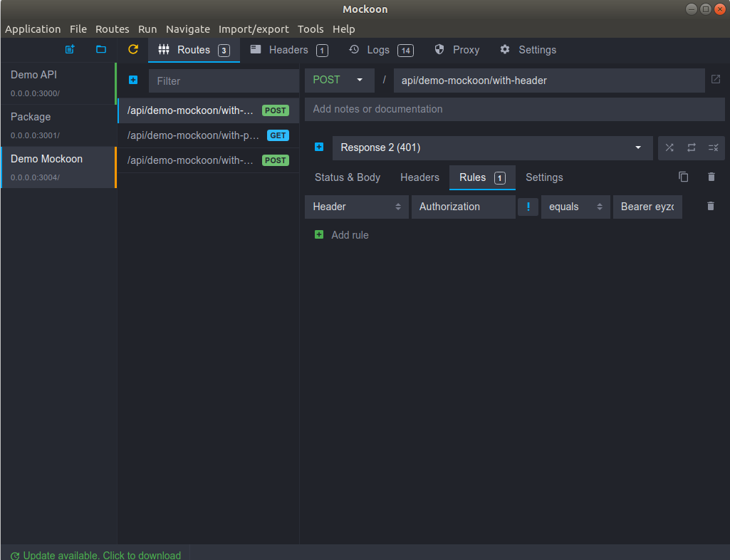The height and width of the screenshot is (560, 730).
Task: Toggle the rule invert exclamation button
Action: pos(528,207)
